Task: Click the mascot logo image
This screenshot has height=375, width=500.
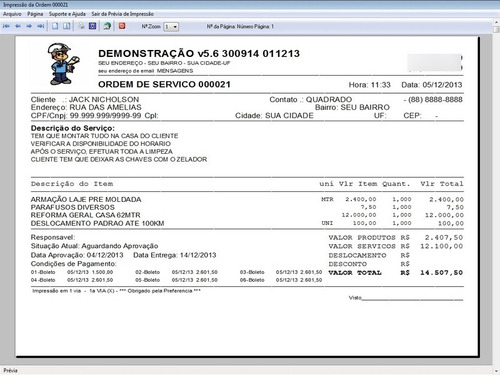Action: tap(63, 63)
